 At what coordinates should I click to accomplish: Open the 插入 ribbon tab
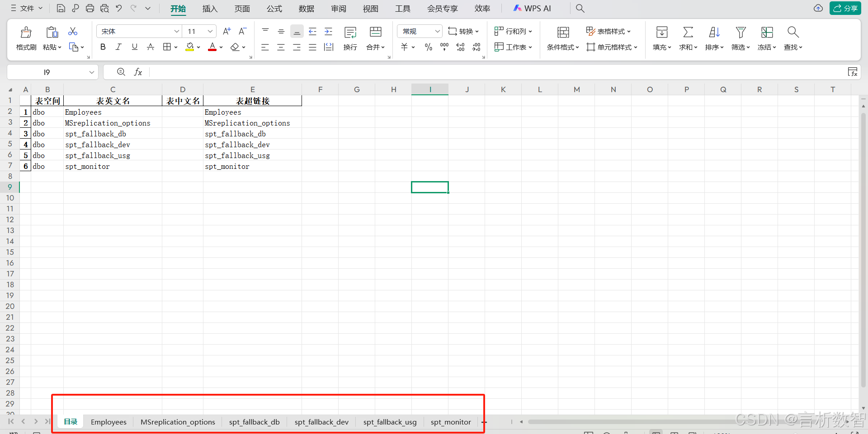click(210, 9)
